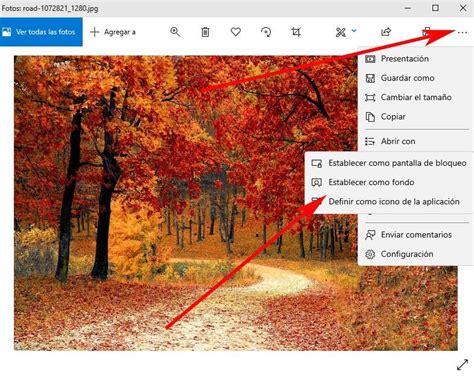Maximize the Fotos window
474x378 pixels.
pyautogui.click(x=435, y=8)
